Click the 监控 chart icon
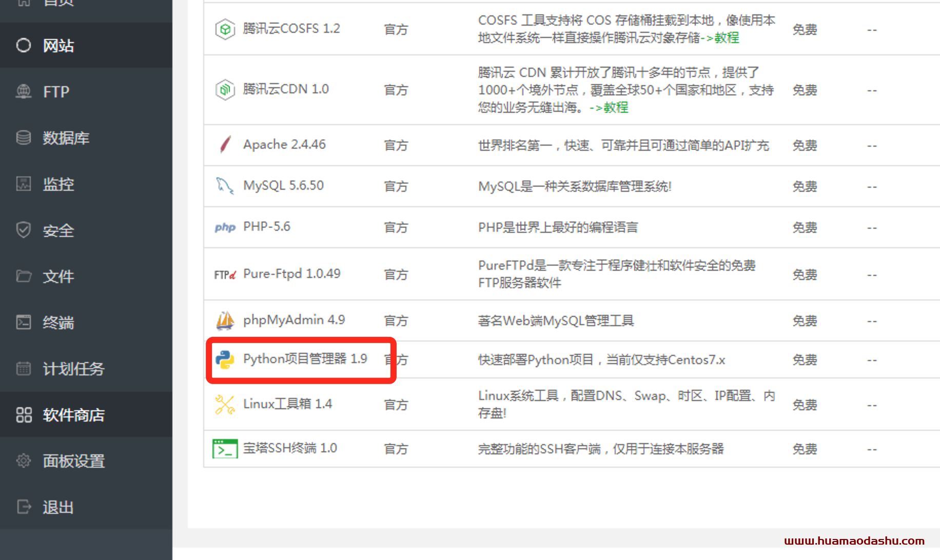Screen dimensions: 940x560 24,184
